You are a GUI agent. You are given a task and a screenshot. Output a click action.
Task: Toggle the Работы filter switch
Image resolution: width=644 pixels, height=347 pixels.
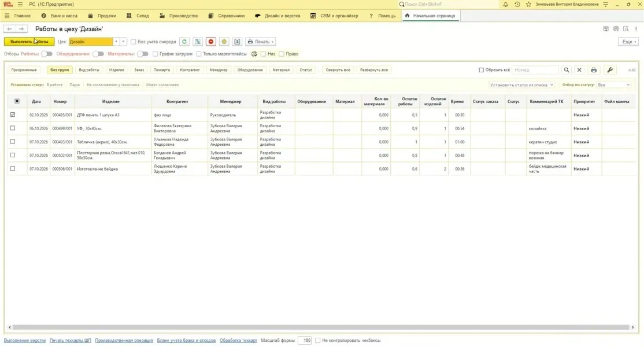pos(47,54)
